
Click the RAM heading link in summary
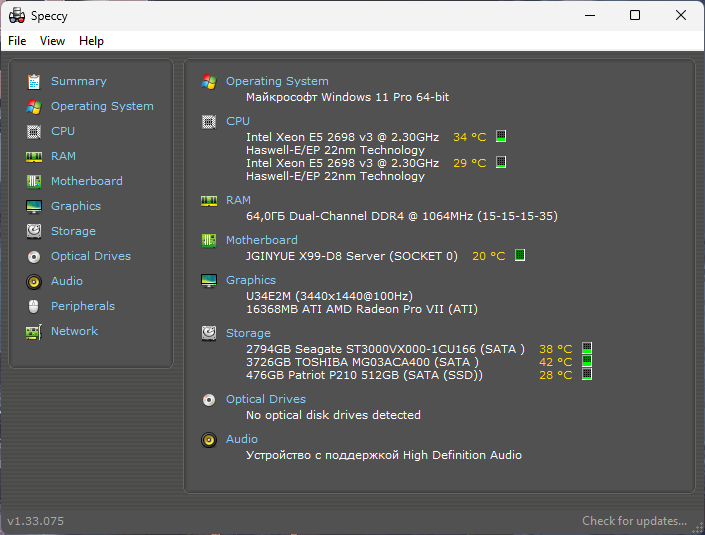pyautogui.click(x=238, y=201)
